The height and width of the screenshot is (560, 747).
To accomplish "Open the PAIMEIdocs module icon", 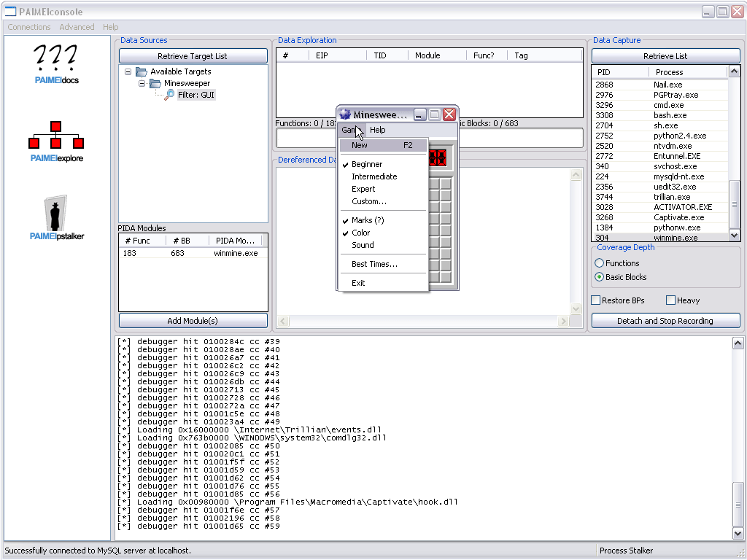I will pos(56,64).
